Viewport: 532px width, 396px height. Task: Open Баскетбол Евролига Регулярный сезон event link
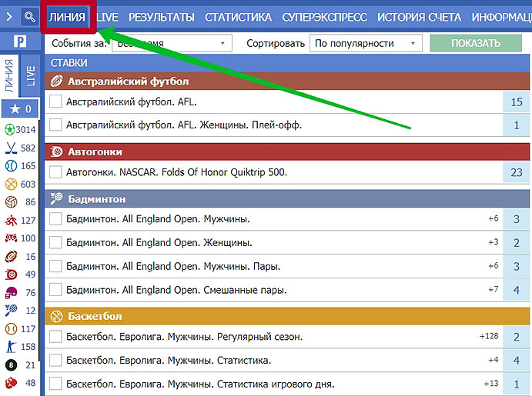185,337
